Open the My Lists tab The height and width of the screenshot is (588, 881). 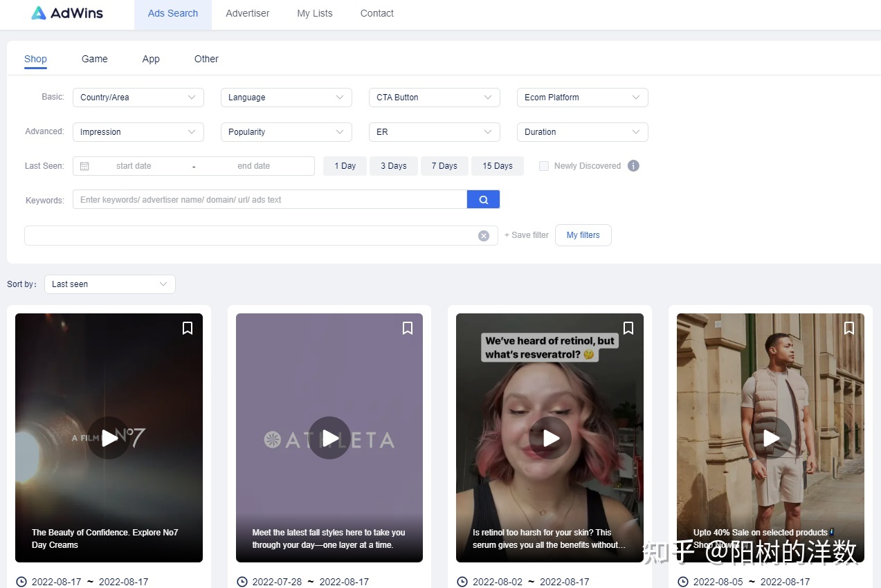(x=315, y=14)
